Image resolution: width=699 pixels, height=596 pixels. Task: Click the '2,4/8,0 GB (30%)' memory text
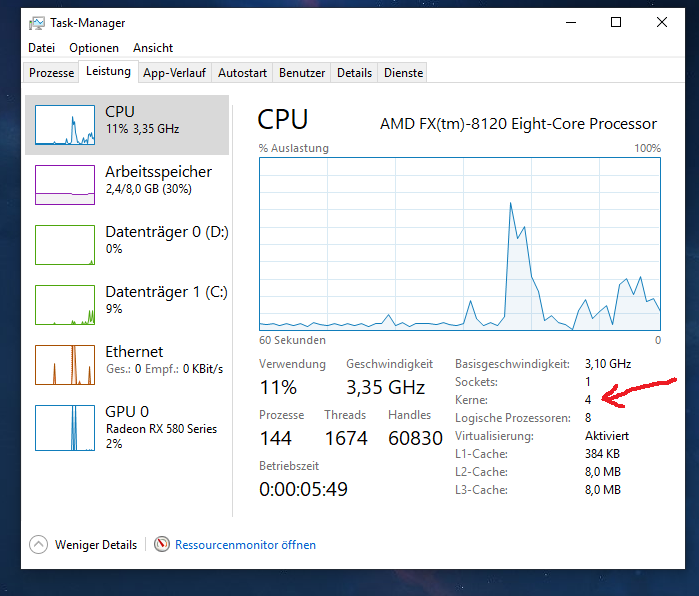tap(148, 189)
